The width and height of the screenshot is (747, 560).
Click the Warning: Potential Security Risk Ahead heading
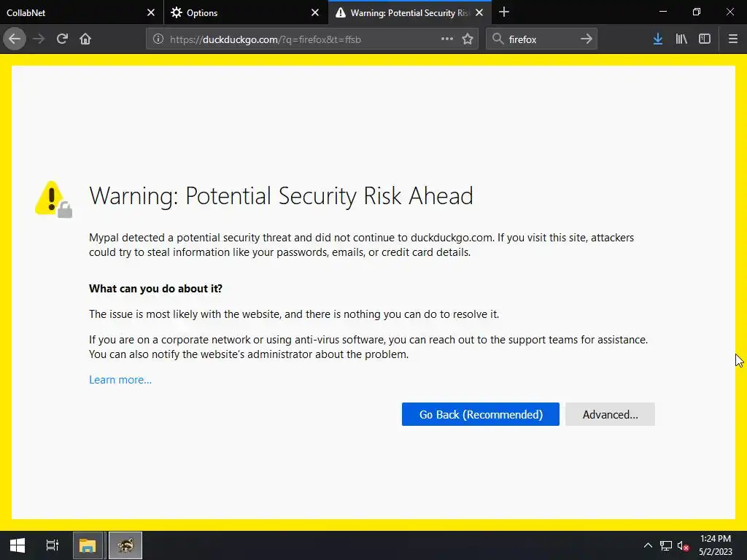pyautogui.click(x=281, y=195)
